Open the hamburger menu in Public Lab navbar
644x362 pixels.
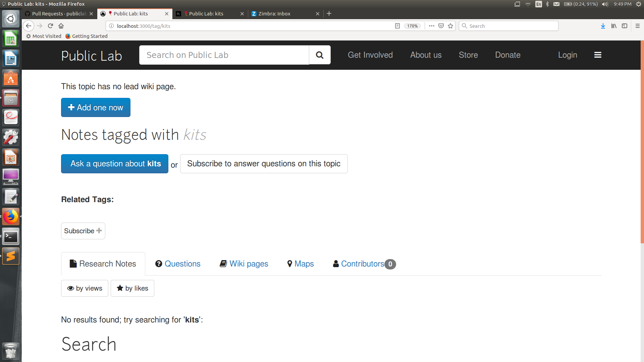click(x=598, y=55)
